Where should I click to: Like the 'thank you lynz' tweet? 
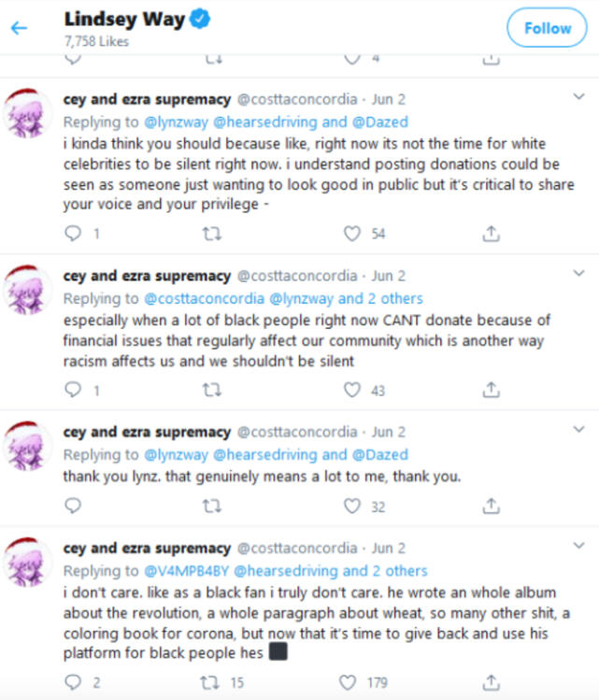pyautogui.click(x=352, y=506)
